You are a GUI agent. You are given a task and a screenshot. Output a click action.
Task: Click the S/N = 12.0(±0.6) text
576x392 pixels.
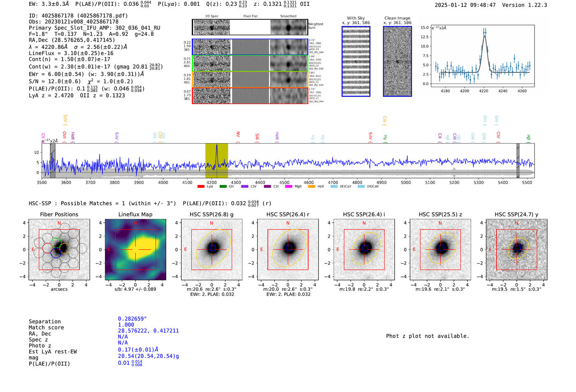pyautogui.click(x=55, y=81)
